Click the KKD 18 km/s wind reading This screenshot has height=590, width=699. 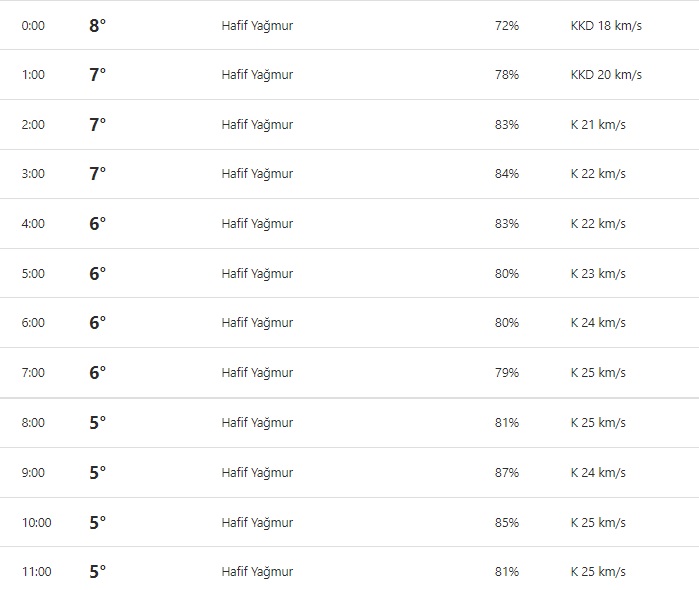(606, 25)
